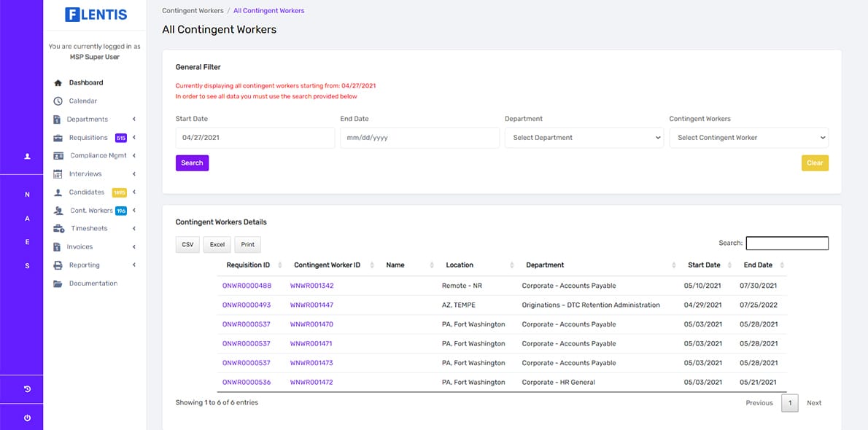This screenshot has width=868, height=430.
Task: Open the Select Contingent Worker dropdown
Action: (x=748, y=138)
